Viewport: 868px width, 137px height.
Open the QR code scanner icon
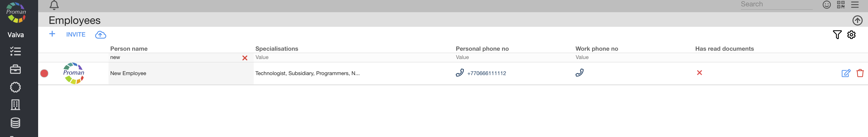pyautogui.click(x=841, y=5)
